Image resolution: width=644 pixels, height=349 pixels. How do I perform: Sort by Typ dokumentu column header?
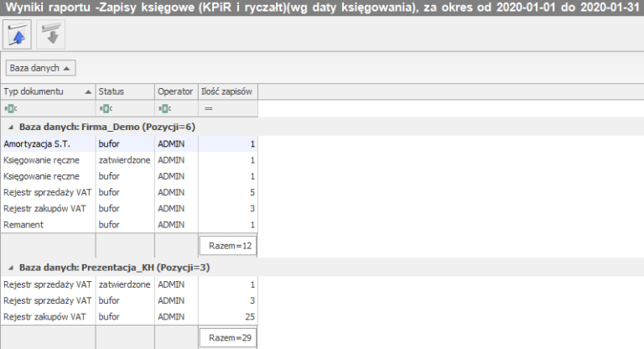[x=46, y=91]
